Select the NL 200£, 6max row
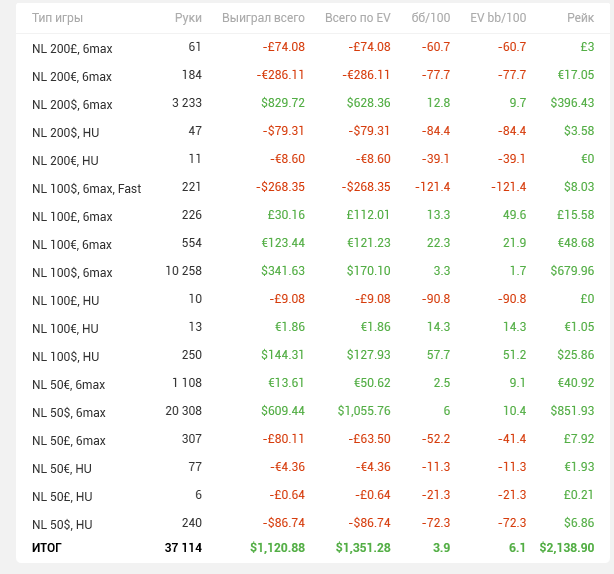 pyautogui.click(x=72, y=48)
